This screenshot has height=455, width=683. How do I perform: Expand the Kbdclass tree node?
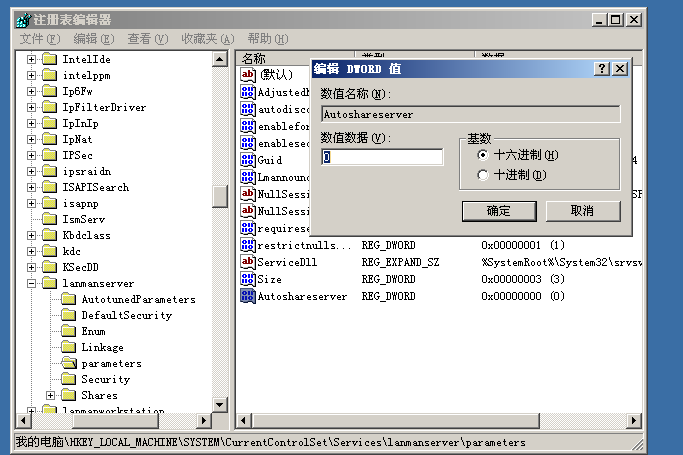coord(31,236)
